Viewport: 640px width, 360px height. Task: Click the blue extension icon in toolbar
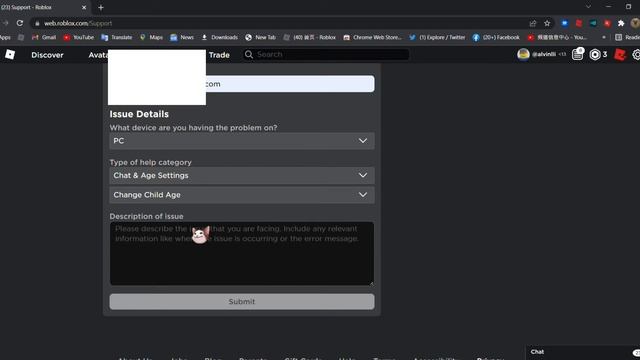pyautogui.click(x=564, y=23)
